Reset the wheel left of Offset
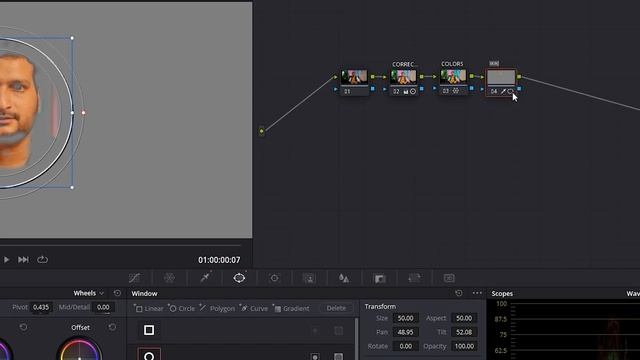This screenshot has height=360, width=640. [x=23, y=327]
